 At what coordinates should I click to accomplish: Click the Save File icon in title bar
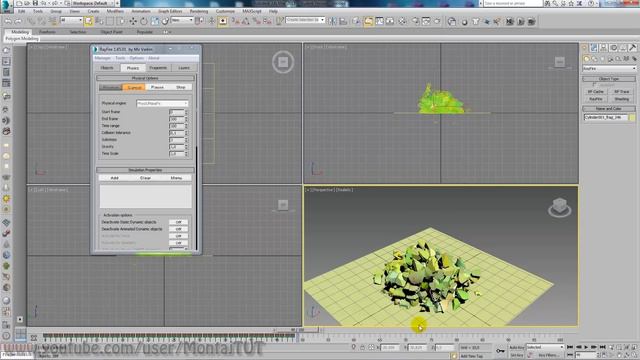[x=36, y=3]
